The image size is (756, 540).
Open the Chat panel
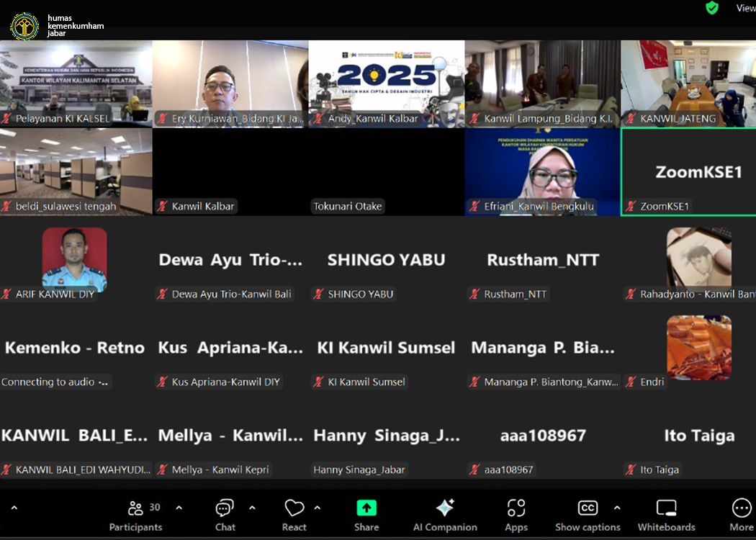click(x=225, y=516)
